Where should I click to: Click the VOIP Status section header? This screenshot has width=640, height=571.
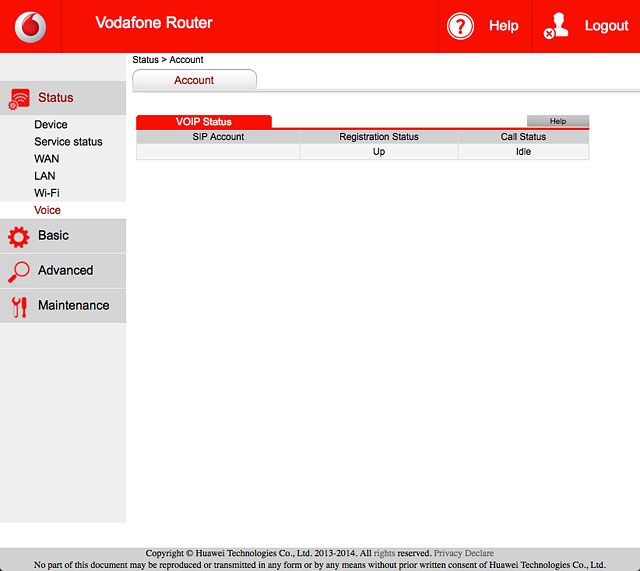click(204, 122)
